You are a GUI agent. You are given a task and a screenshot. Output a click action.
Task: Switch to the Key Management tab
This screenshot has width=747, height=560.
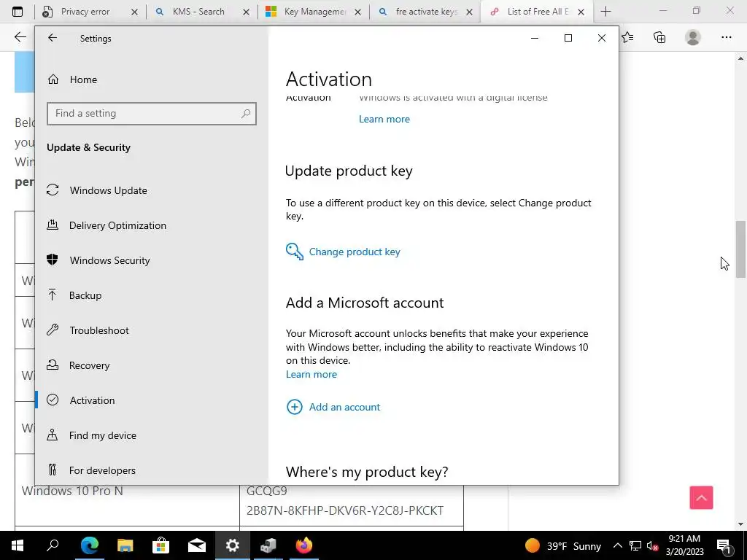pos(314,12)
